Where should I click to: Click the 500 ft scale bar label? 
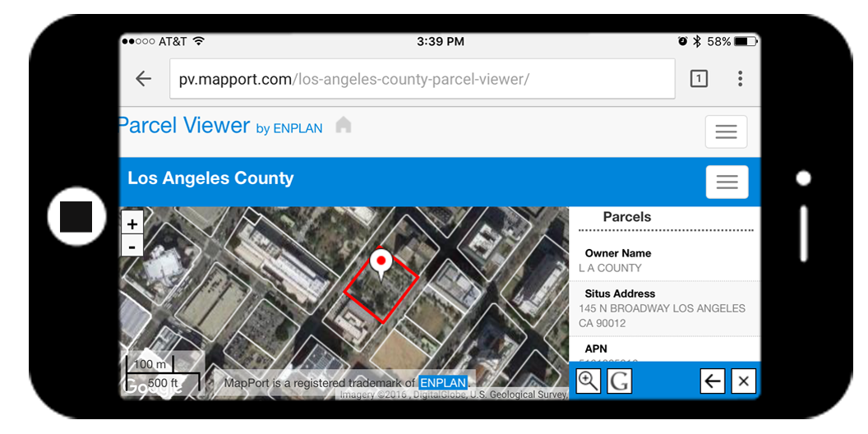pos(163,382)
